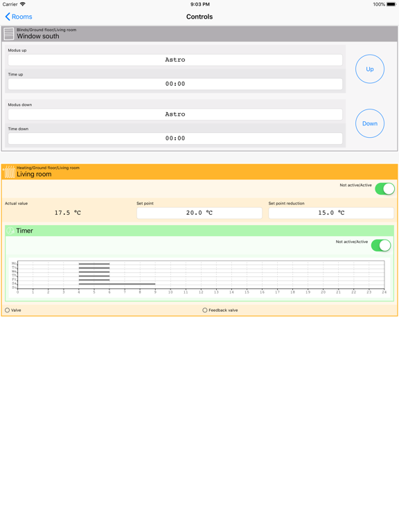Screen dimensions: 399x532
Task: Tap the round Up blinds button
Action: tap(369, 69)
